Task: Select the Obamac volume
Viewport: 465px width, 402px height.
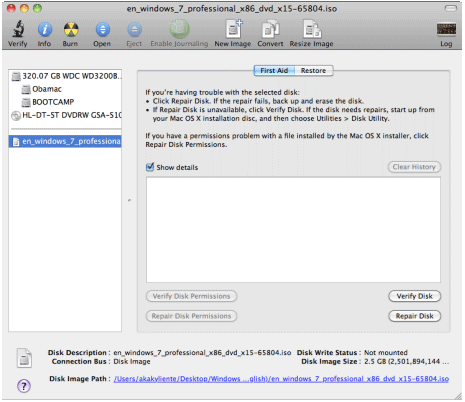Action: coord(65,89)
